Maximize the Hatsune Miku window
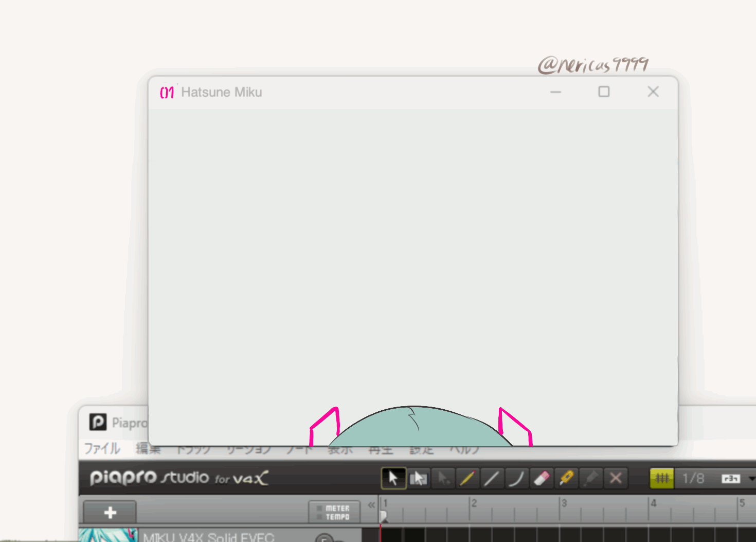 click(x=604, y=92)
